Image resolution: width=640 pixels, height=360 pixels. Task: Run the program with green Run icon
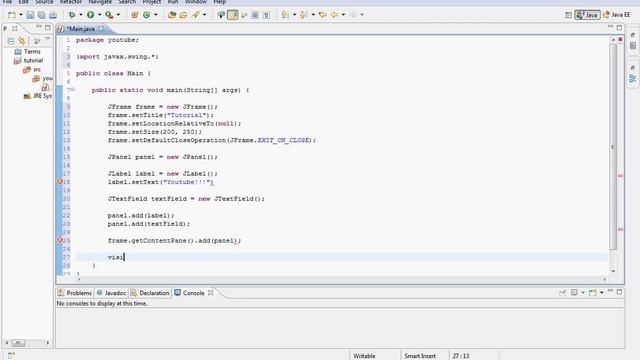(90, 15)
